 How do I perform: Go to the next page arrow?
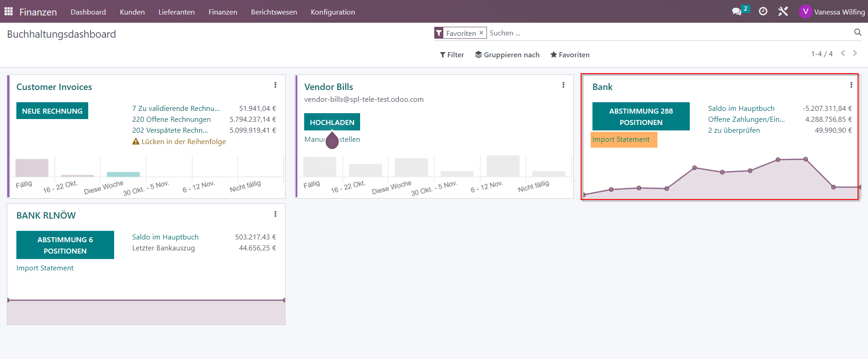point(855,53)
